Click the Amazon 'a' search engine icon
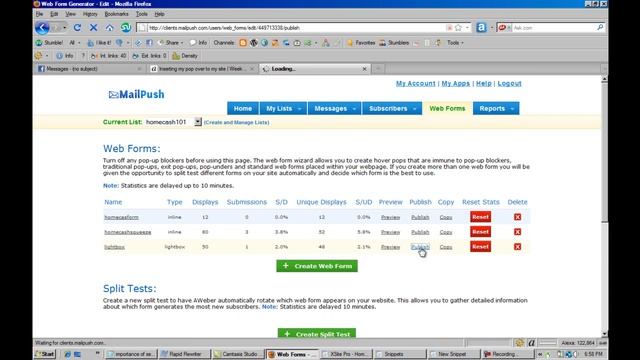 pos(482,27)
